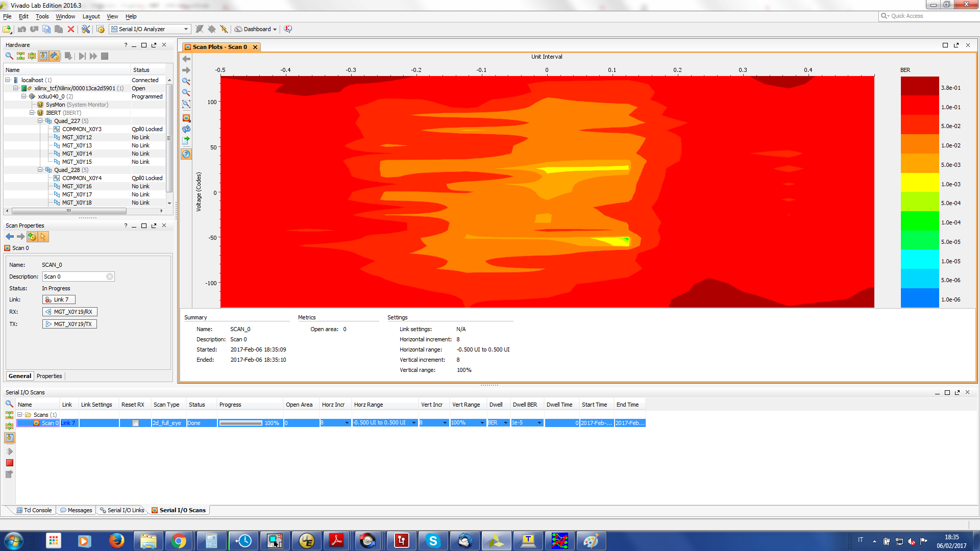
Task: Zoom out on the scan plot
Action: pos(186,93)
